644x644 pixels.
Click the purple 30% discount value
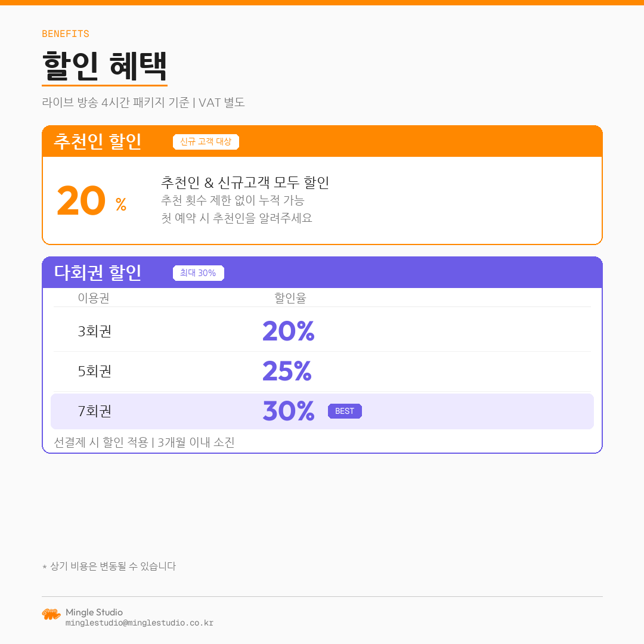pyautogui.click(x=288, y=411)
